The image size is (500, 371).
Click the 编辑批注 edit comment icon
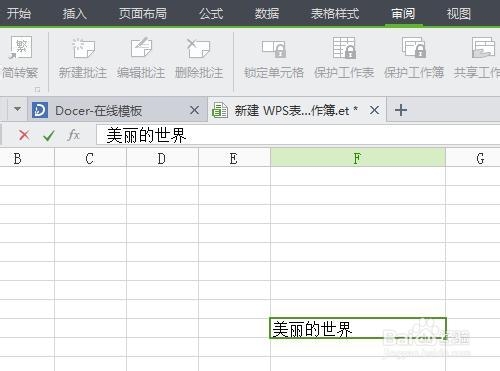141,48
